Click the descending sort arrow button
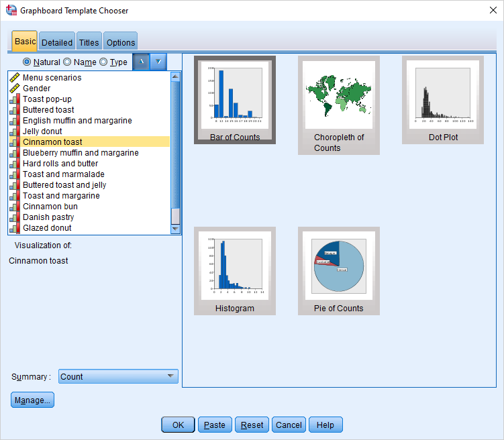This screenshot has width=504, height=440. (158, 62)
